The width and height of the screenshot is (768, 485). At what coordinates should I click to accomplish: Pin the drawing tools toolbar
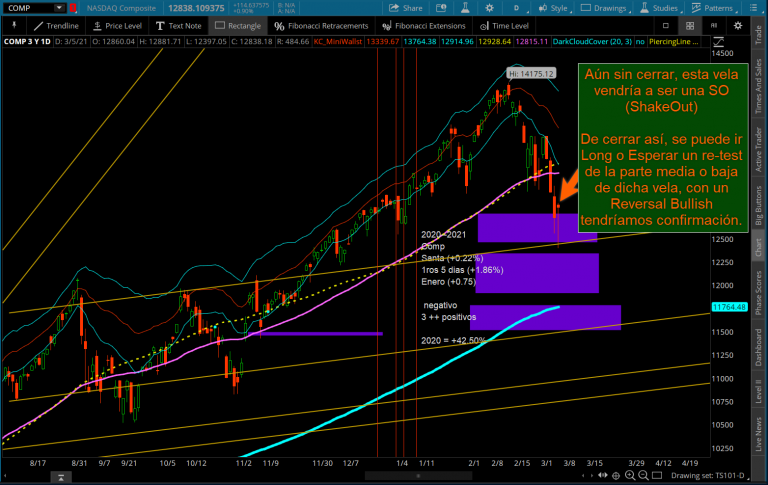14,25
